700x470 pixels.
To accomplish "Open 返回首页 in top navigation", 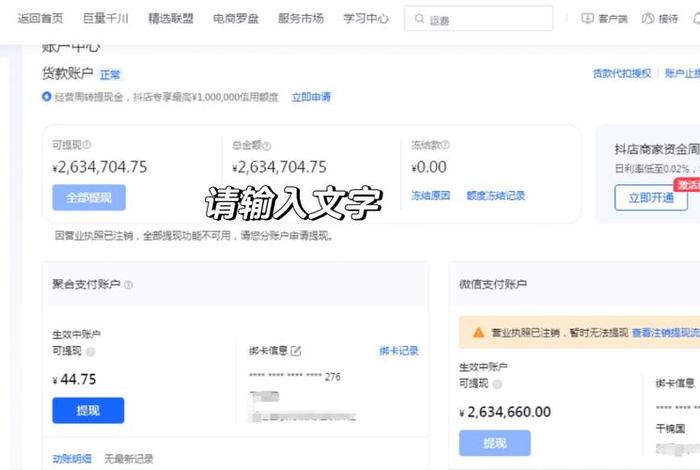I will click(40, 18).
